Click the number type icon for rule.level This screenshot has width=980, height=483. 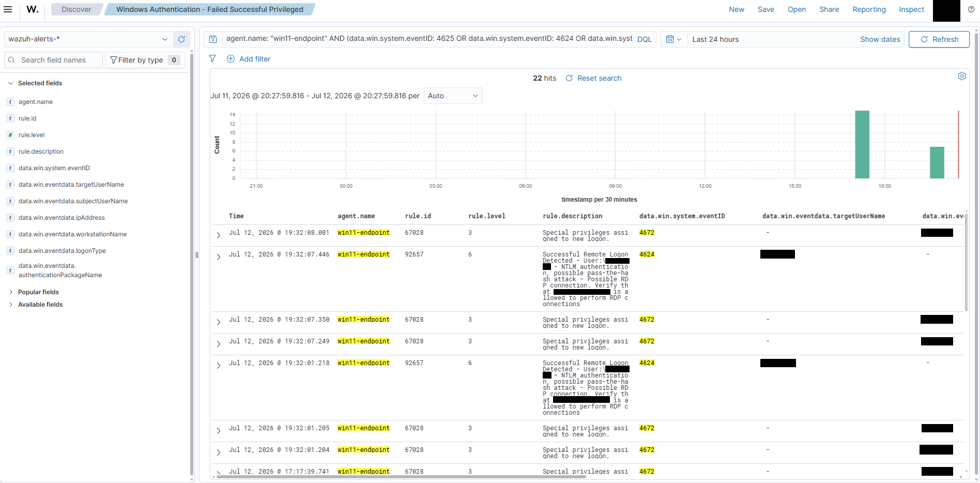point(10,135)
